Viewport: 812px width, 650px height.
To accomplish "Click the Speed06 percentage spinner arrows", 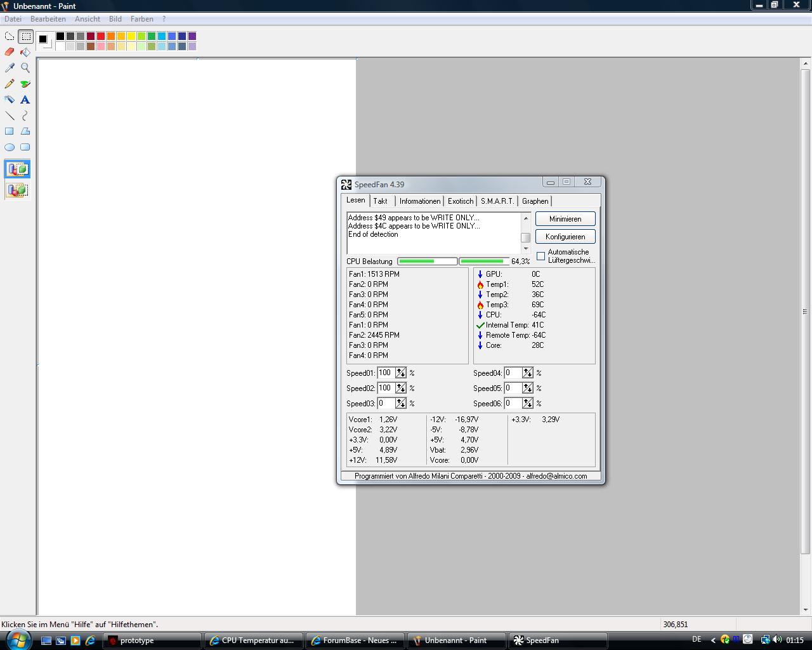I will tap(528, 404).
